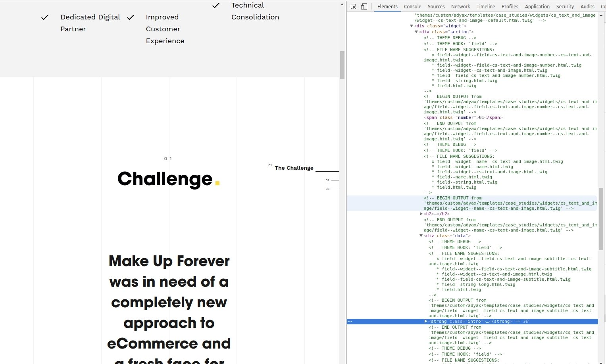Click the Technical Consolidation text

[255, 11]
